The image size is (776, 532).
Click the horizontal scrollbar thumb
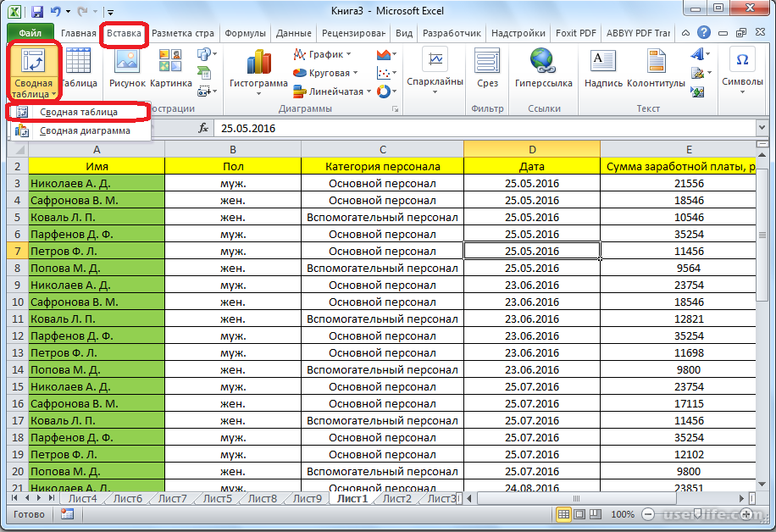[x=575, y=498]
